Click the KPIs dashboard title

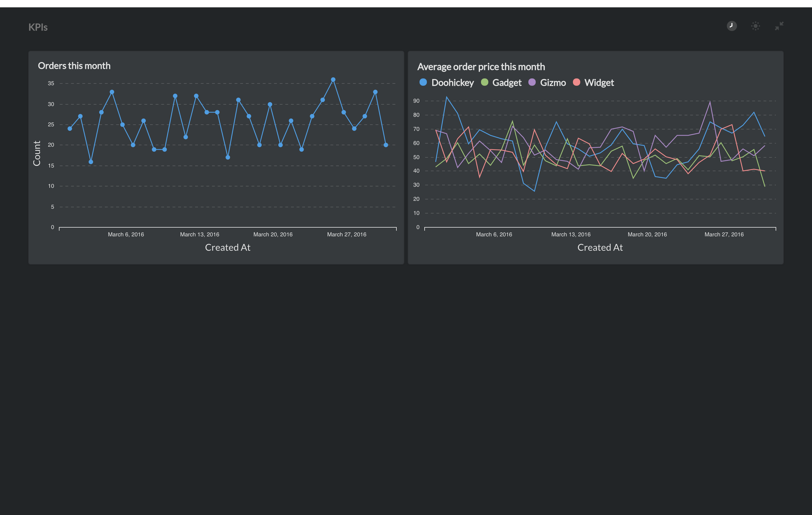click(x=38, y=27)
